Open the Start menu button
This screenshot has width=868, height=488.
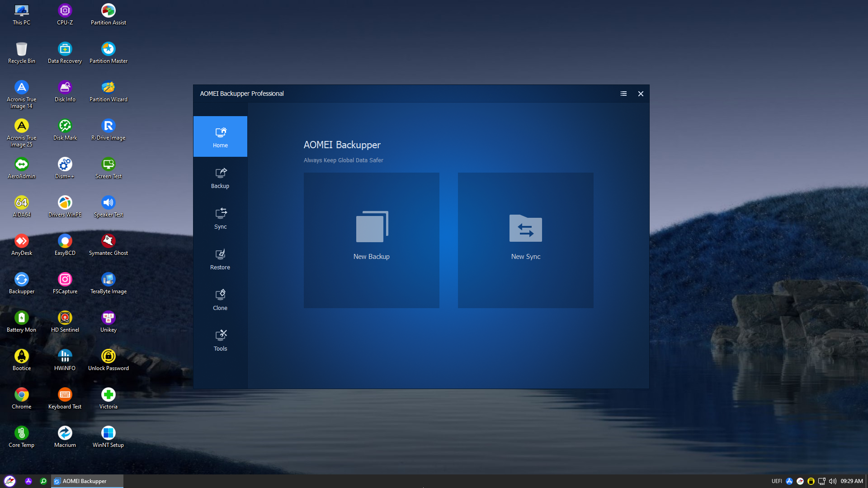coord(9,481)
